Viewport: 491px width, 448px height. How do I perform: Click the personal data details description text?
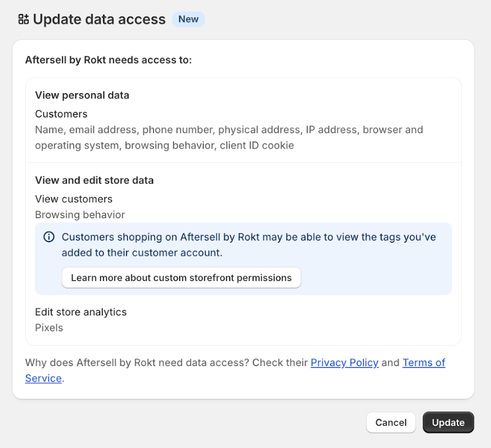229,137
